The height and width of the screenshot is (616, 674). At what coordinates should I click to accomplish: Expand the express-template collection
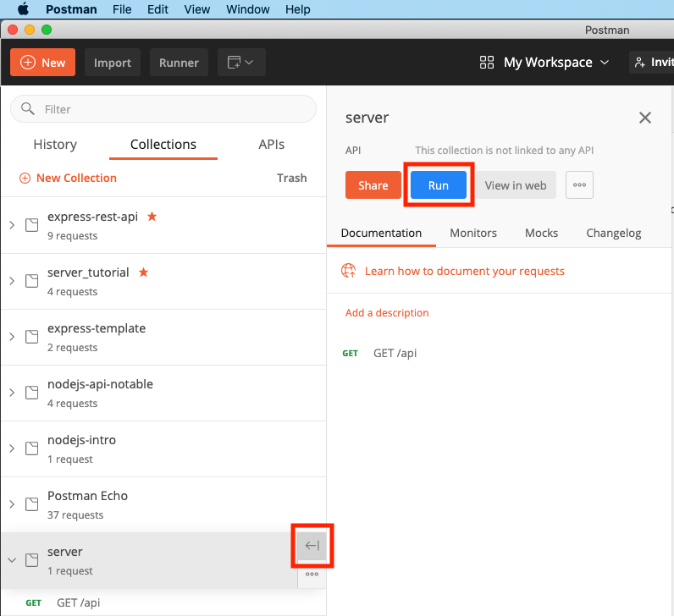click(12, 337)
